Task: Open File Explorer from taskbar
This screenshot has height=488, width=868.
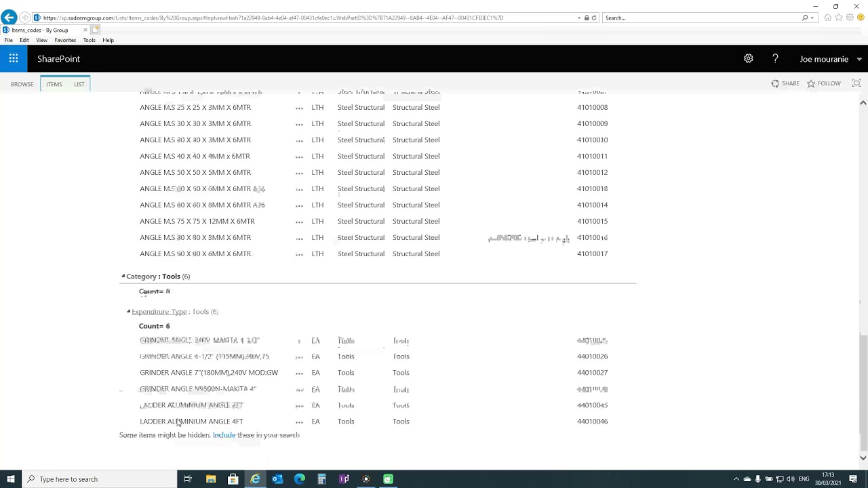Action: pyautogui.click(x=211, y=479)
